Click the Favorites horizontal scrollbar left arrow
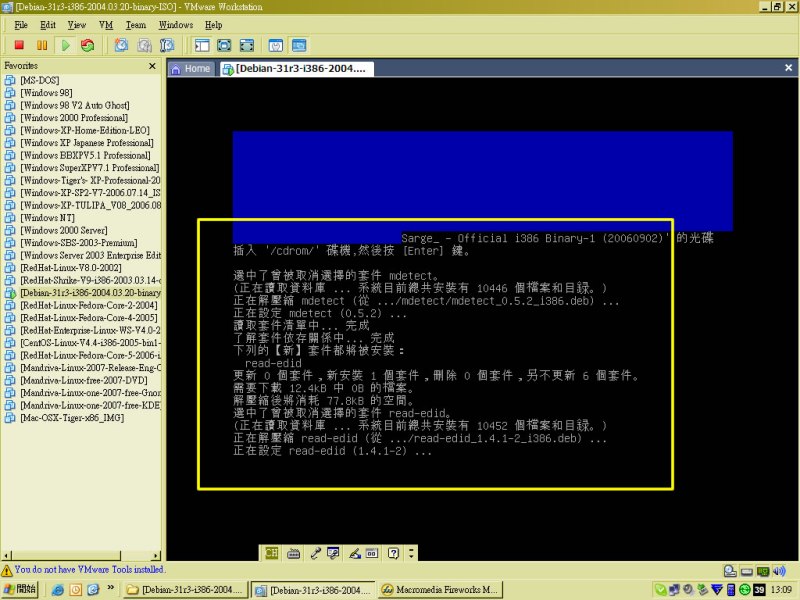 6,556
